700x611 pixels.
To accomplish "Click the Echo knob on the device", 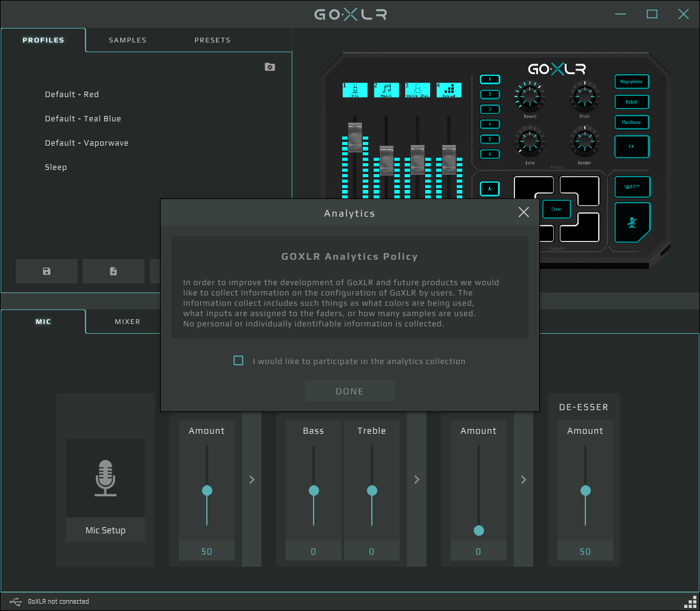I will click(x=530, y=141).
